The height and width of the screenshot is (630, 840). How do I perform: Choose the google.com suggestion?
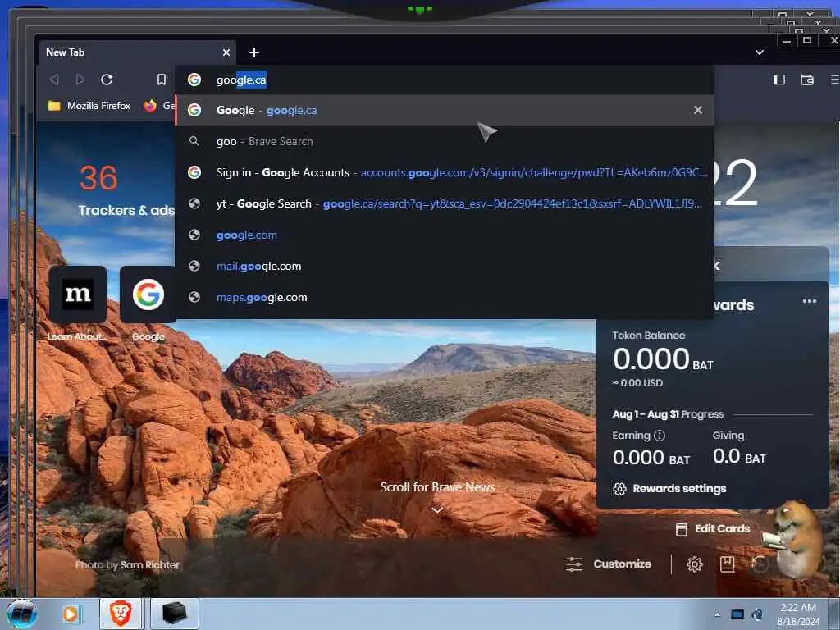coord(445,235)
